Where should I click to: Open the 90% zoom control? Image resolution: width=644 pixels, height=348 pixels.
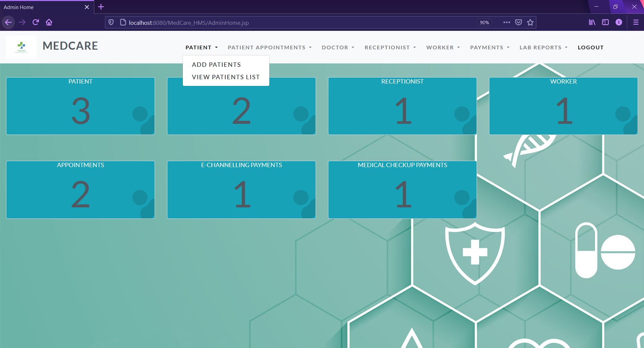(484, 22)
